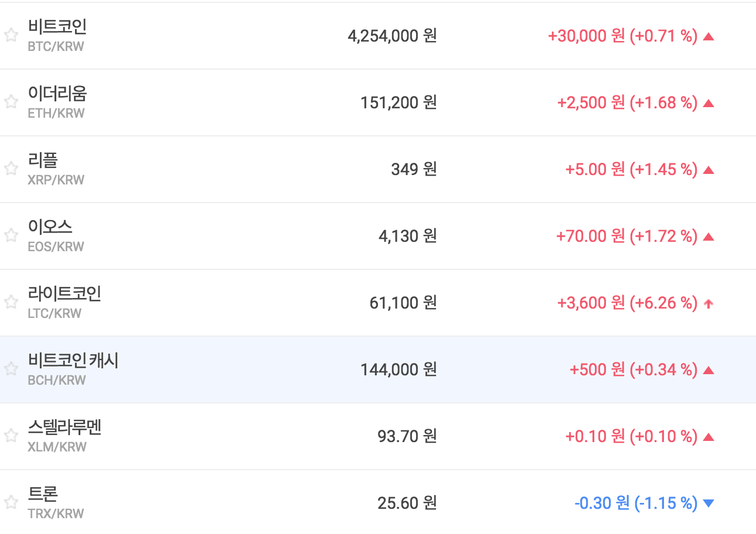Click Litecoin's small red up arrow
The width and height of the screenshot is (756, 534).
[x=708, y=303]
